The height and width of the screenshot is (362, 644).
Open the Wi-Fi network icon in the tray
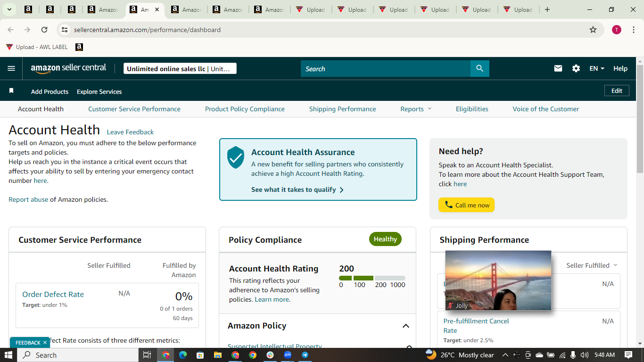click(562, 355)
